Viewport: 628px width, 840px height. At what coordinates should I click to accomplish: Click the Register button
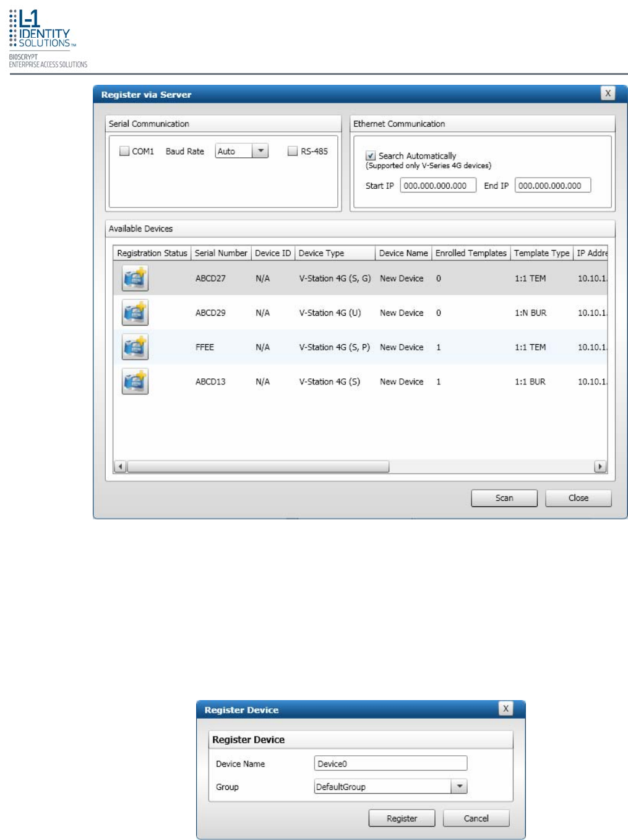402,818
